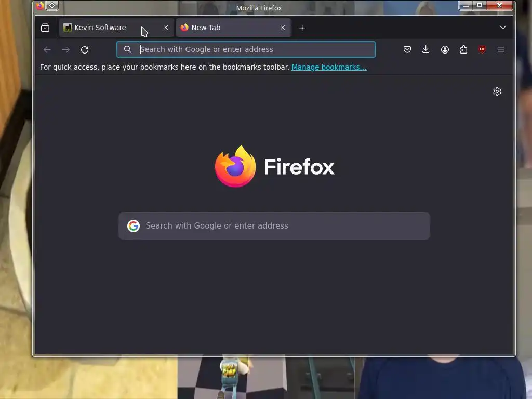Focus the center Google search box

pyautogui.click(x=274, y=226)
